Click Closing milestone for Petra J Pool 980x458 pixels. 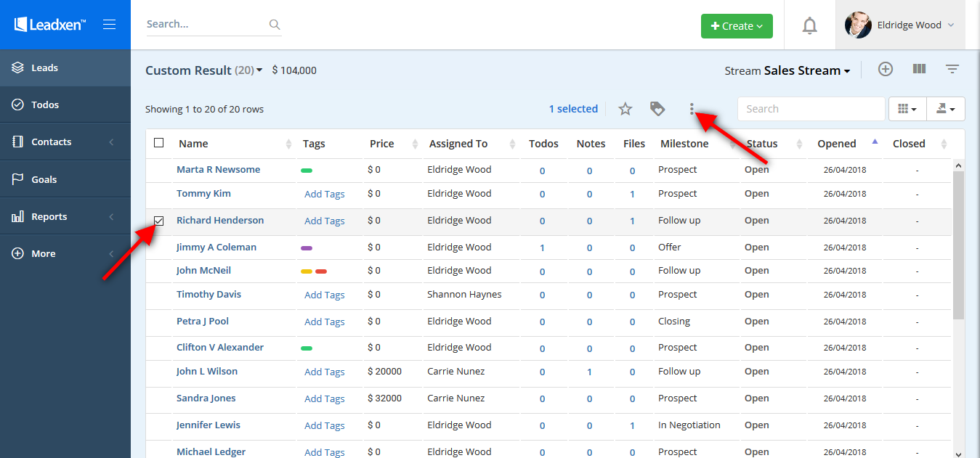click(x=674, y=321)
